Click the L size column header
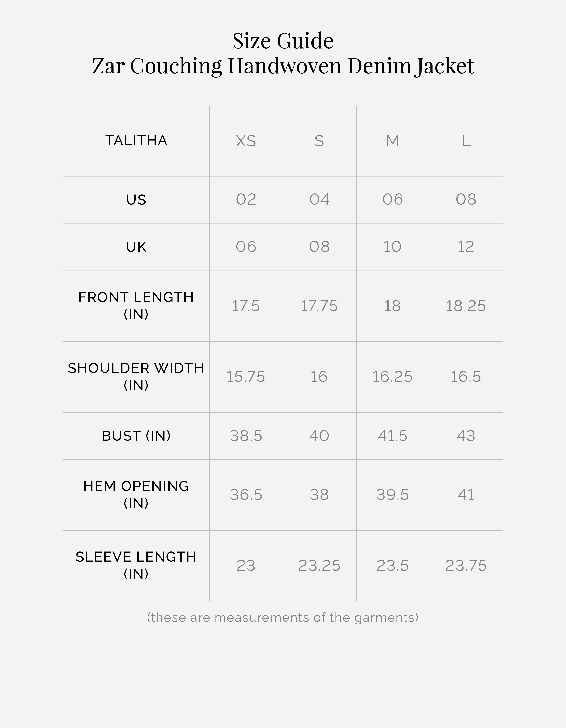Viewport: 566px width, 728px height. tap(466, 141)
